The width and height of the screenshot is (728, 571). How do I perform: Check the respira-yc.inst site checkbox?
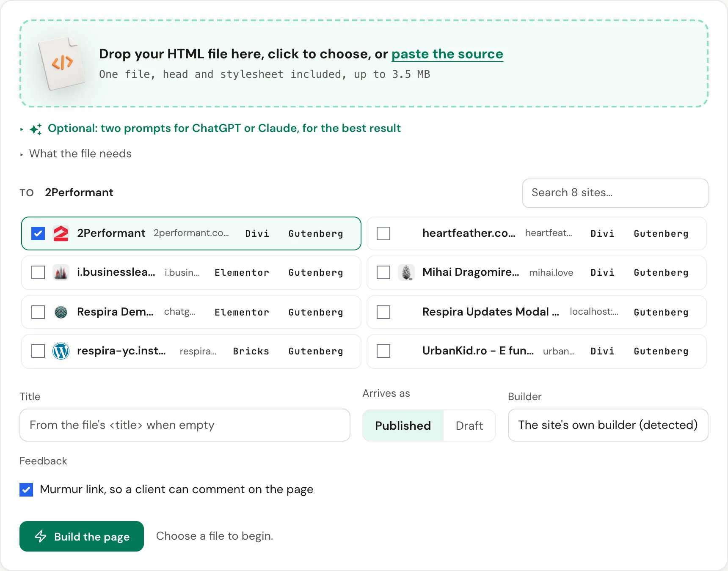pyautogui.click(x=38, y=351)
